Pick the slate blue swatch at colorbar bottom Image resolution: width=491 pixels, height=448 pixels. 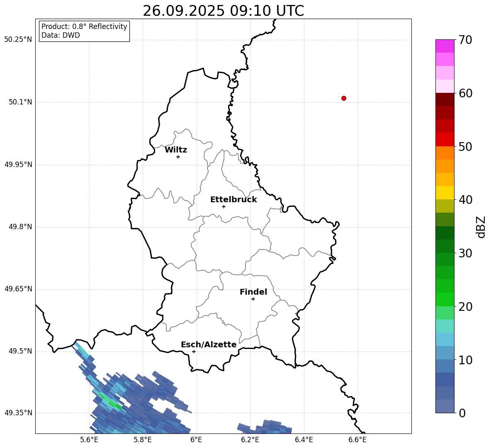[x=445, y=406]
